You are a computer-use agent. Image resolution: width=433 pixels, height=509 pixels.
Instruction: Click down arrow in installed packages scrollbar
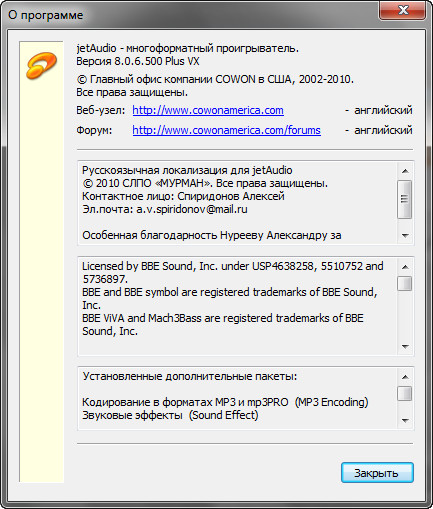[x=405, y=420]
